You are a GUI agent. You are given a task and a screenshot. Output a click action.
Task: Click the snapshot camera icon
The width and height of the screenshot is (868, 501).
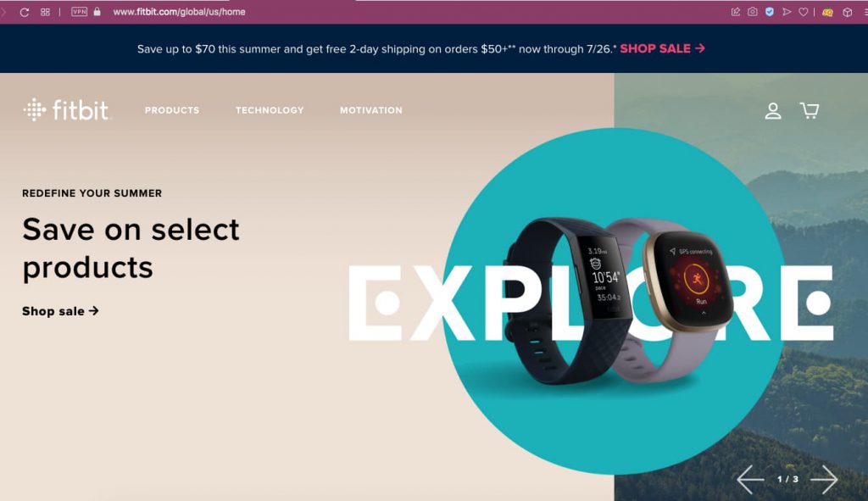click(753, 12)
